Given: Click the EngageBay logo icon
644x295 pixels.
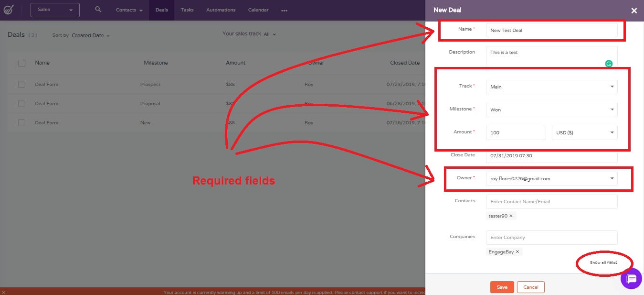Looking at the screenshot, I should tap(8, 10).
